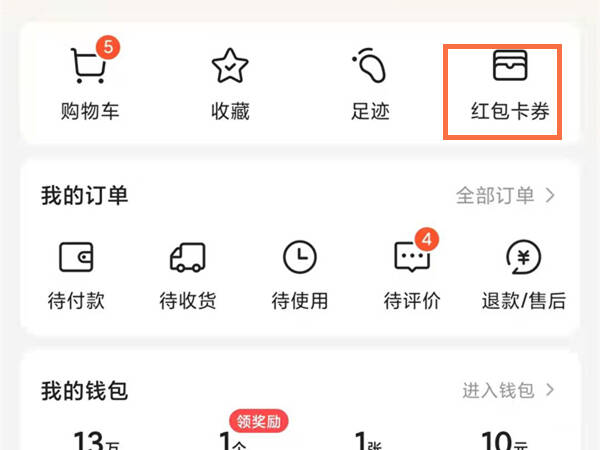Expand 全部订单 with the chevron arrow

pos(550,196)
